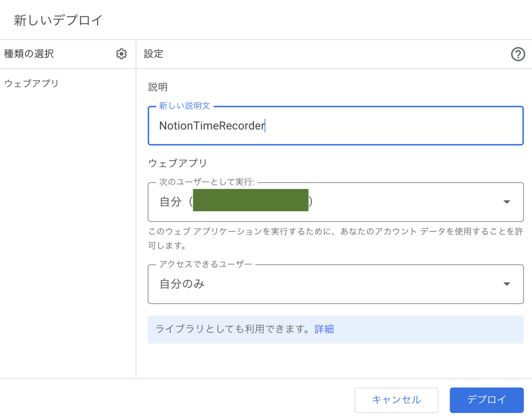
Task: Click the ライブラリとしても利用できます info banner
Action: point(232,329)
